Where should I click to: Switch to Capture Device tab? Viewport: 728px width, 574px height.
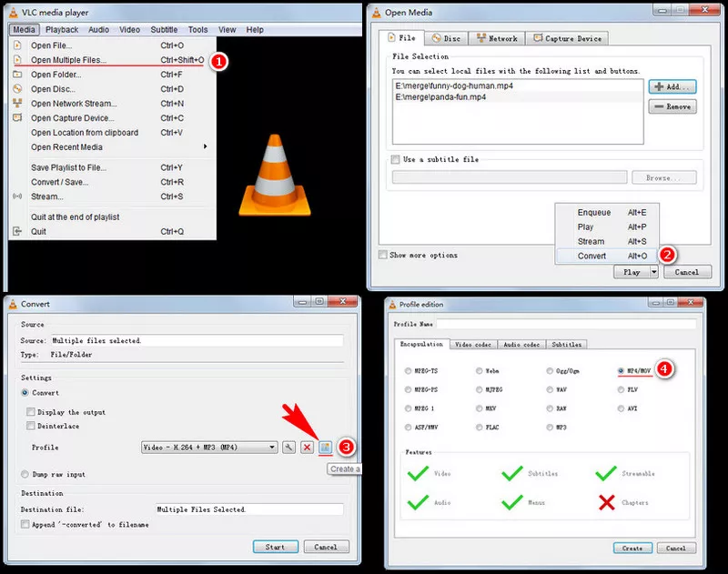[x=567, y=38]
